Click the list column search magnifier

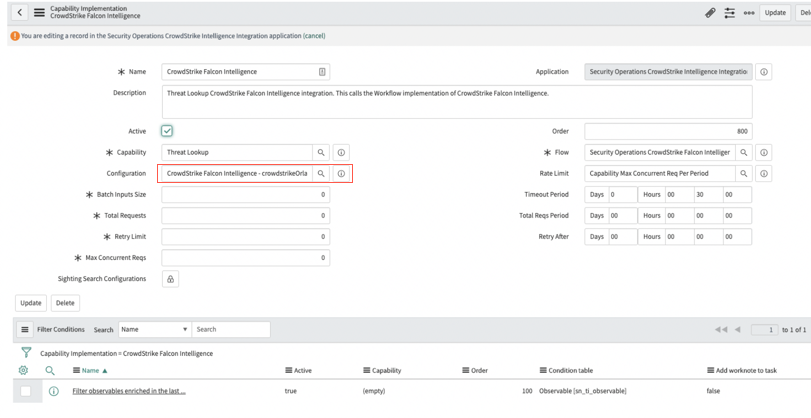50,370
